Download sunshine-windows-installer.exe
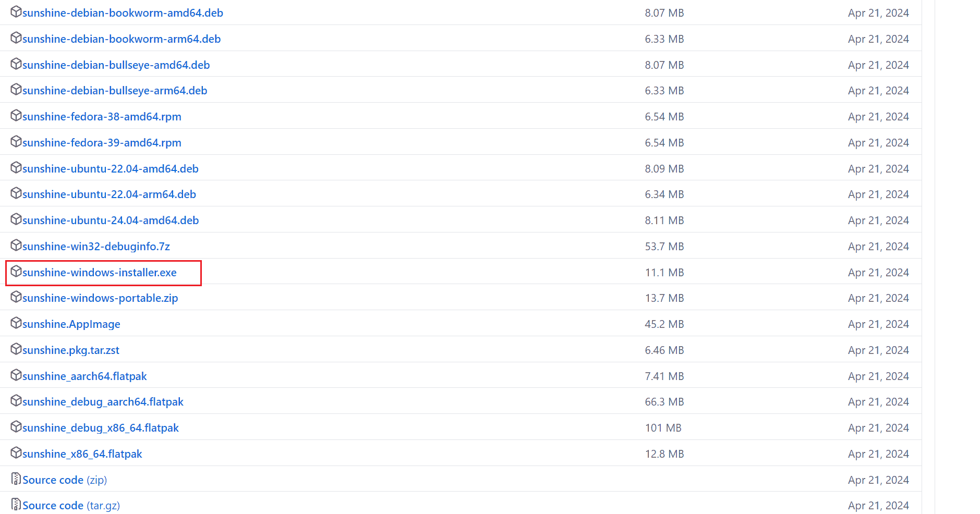980x514 pixels. coord(100,273)
